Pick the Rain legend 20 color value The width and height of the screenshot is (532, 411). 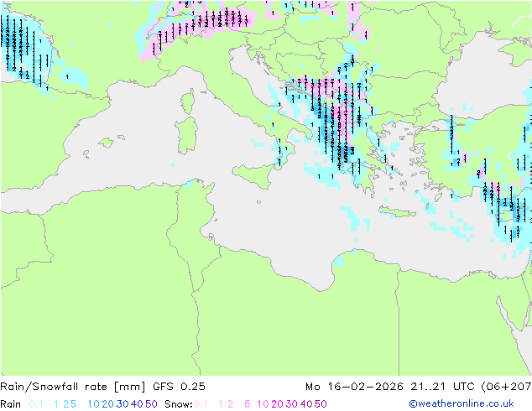(x=107, y=404)
